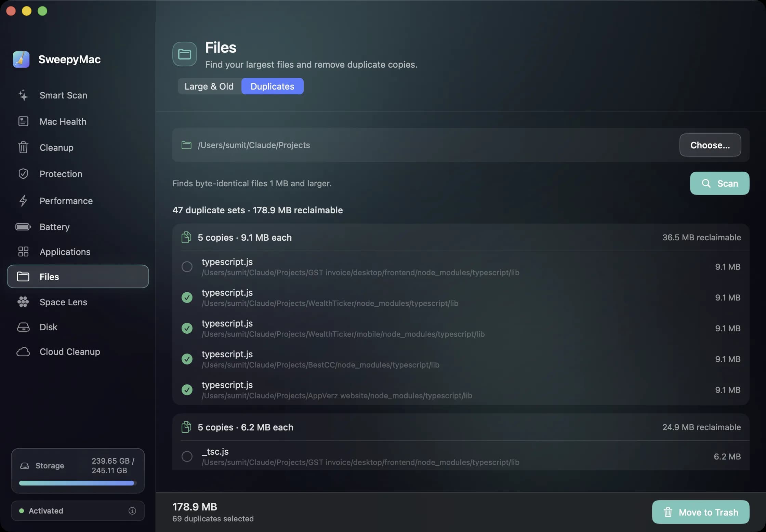The image size is (766, 532).
Task: Open Smart Scan sparkle icon in sidebar
Action: 23,95
